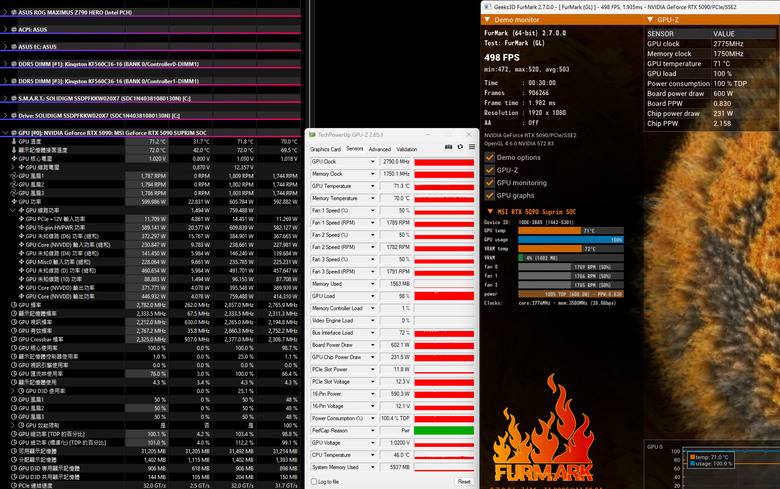Click the 602.1 W Board Power Draw value
This screenshot has width=780, height=489.
(396, 345)
